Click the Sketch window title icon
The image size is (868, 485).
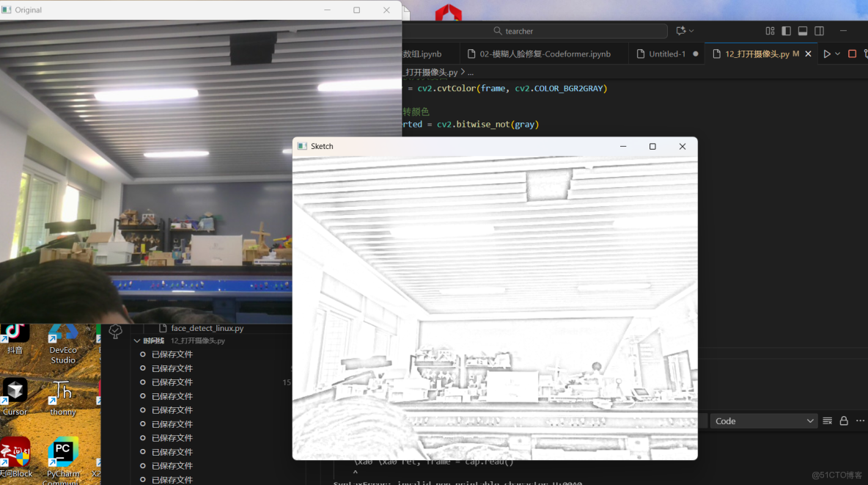coord(302,146)
